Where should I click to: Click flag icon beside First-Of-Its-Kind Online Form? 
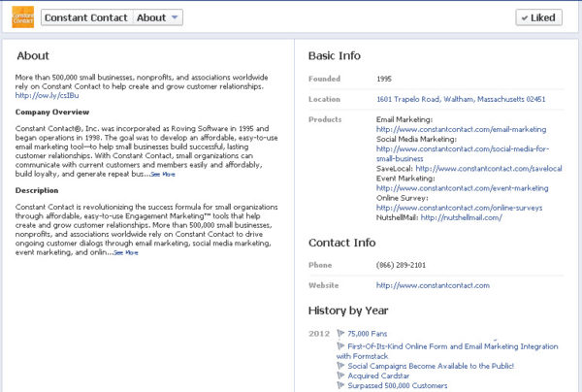tap(340, 346)
